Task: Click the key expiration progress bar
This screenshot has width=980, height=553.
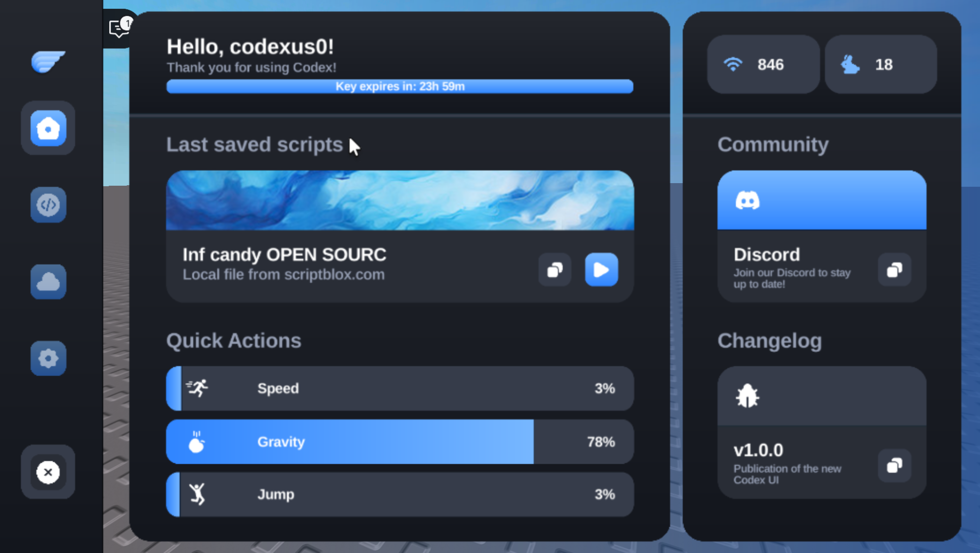Action: tap(400, 87)
